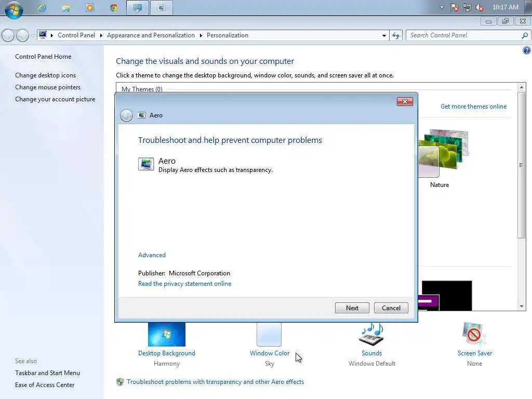Open the 10:17 AM clock
Viewport: 532px width, 399px height.
[x=505, y=7]
